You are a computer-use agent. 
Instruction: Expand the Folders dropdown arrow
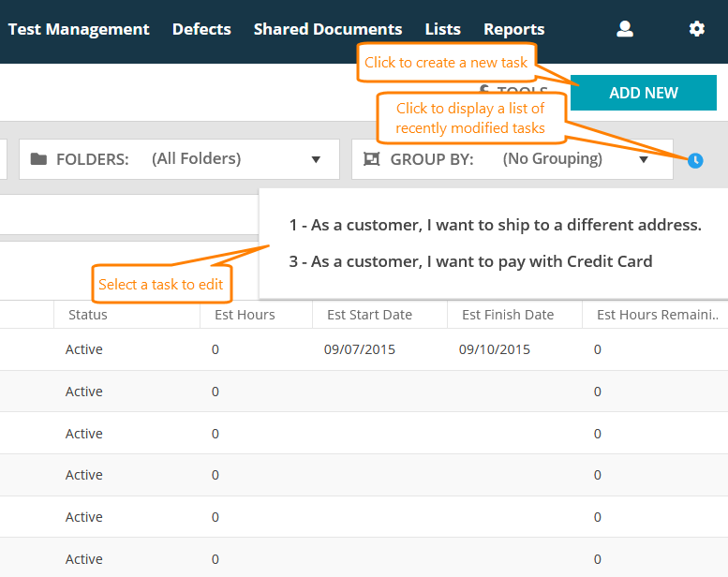316,159
